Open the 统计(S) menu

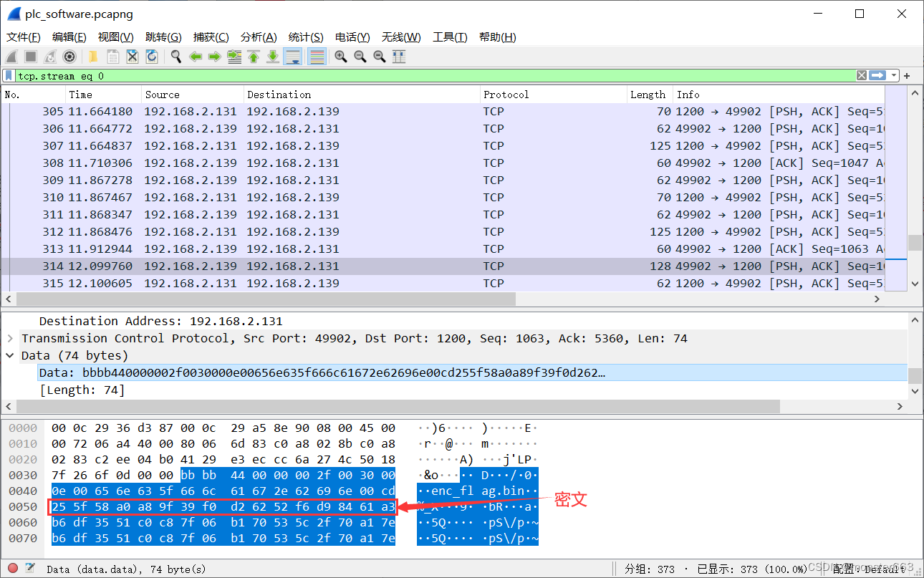pyautogui.click(x=306, y=37)
